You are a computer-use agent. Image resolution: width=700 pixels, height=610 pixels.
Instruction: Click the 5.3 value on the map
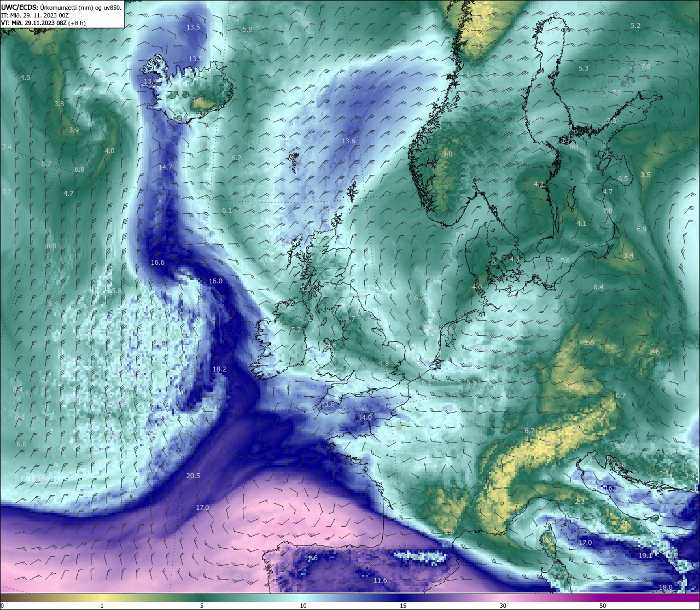pos(584,68)
